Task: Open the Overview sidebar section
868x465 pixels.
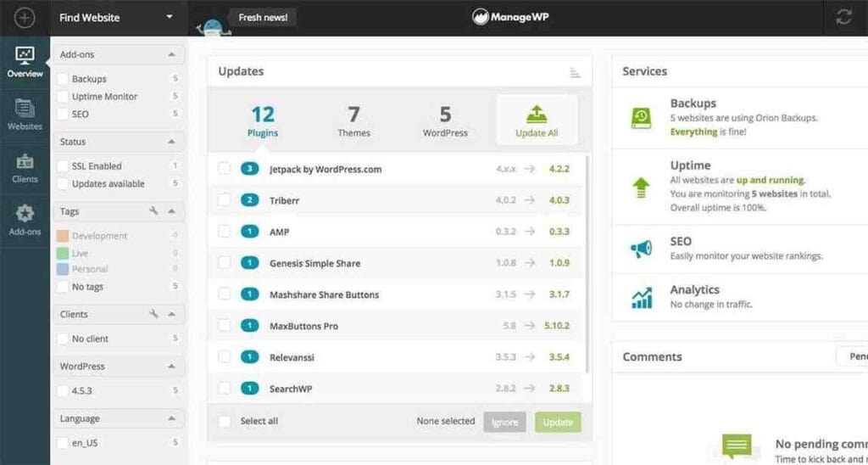Action: [x=25, y=62]
